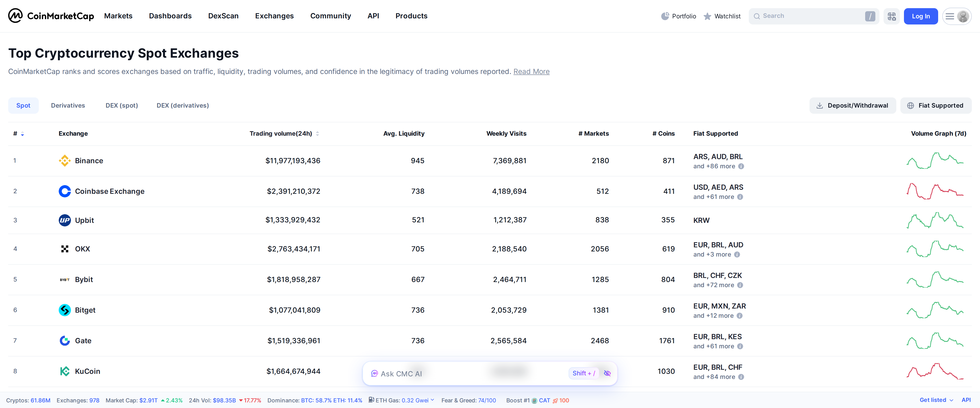Viewport: 980px width, 408px height.
Task: Click info icon beside OKX +3 more
Action: click(x=737, y=254)
